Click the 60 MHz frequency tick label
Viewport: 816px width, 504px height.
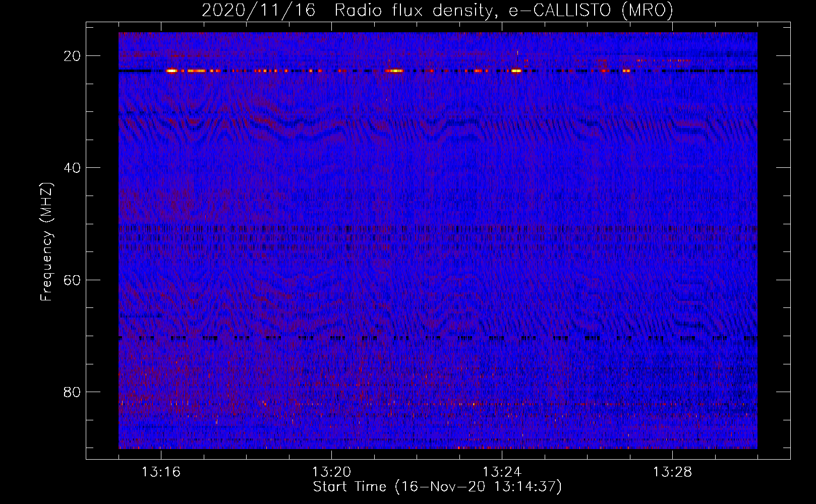pos(72,280)
